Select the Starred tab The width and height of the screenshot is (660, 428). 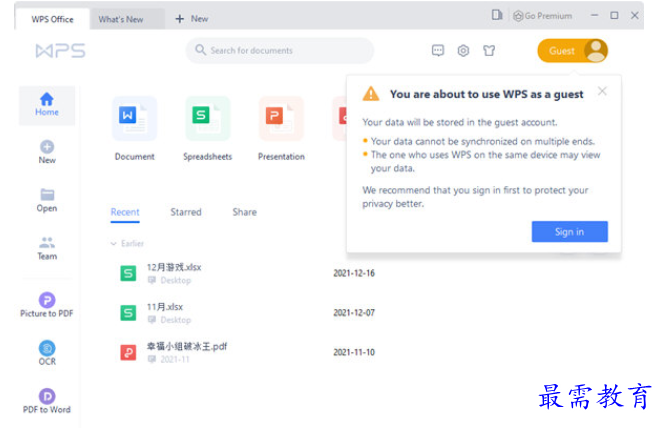click(x=186, y=212)
